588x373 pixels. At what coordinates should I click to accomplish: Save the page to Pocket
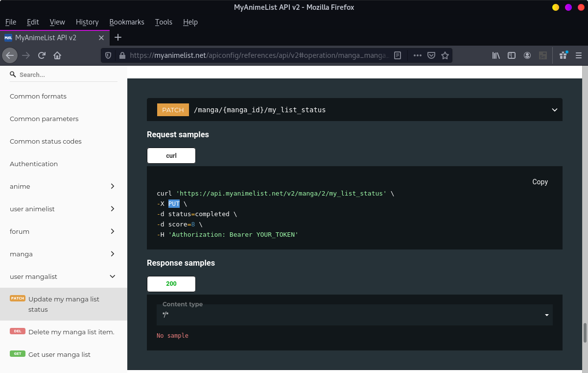click(431, 55)
